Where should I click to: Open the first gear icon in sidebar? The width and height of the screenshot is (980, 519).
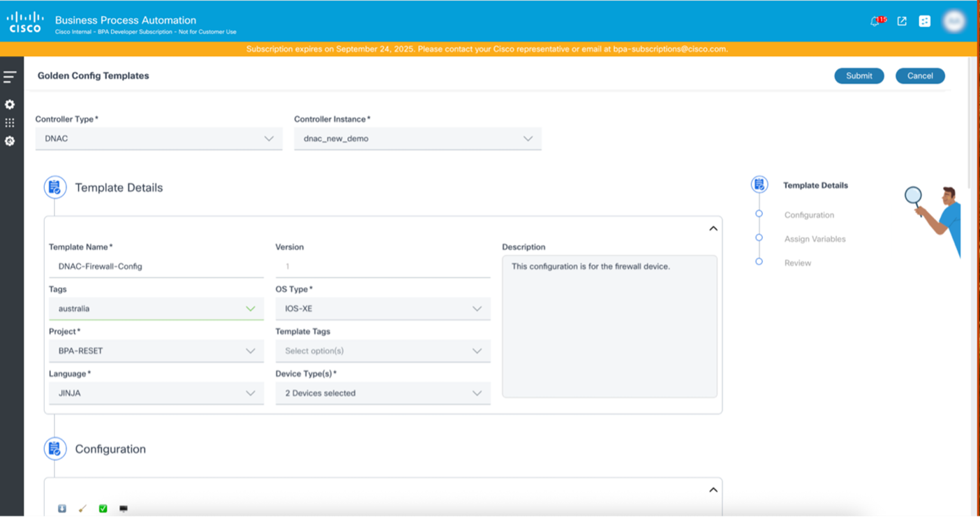(10, 104)
